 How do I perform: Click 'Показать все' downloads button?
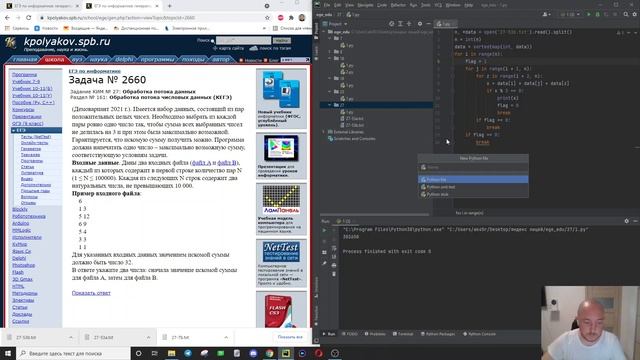[x=290, y=337]
